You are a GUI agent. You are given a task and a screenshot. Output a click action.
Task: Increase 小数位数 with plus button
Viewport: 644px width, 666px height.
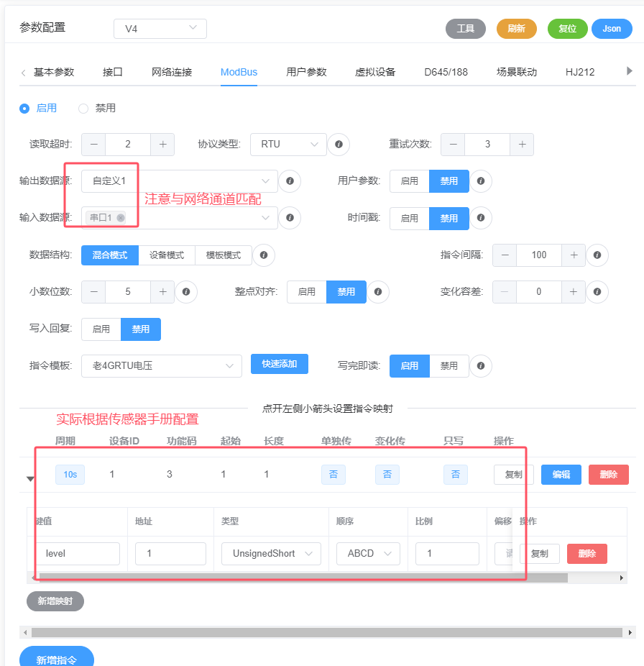pyautogui.click(x=162, y=292)
